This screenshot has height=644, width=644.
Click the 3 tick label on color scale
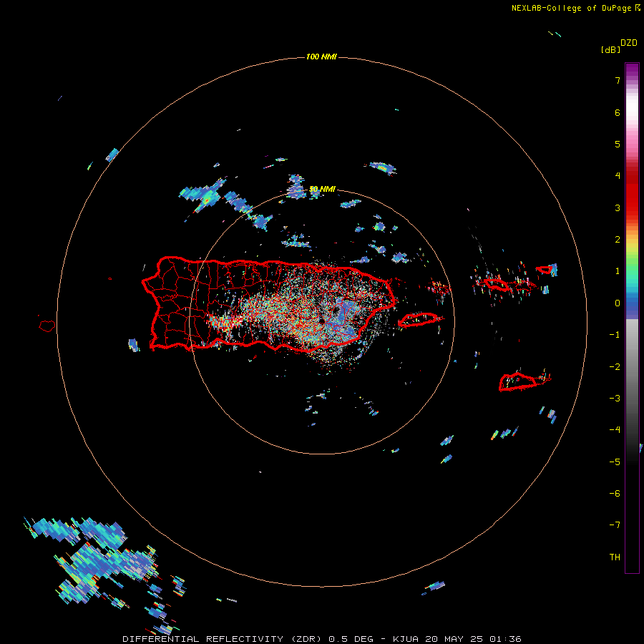(x=618, y=208)
